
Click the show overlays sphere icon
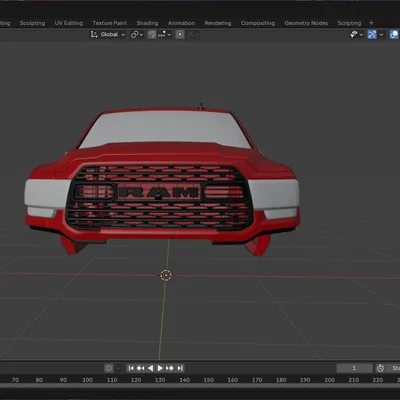click(x=394, y=34)
